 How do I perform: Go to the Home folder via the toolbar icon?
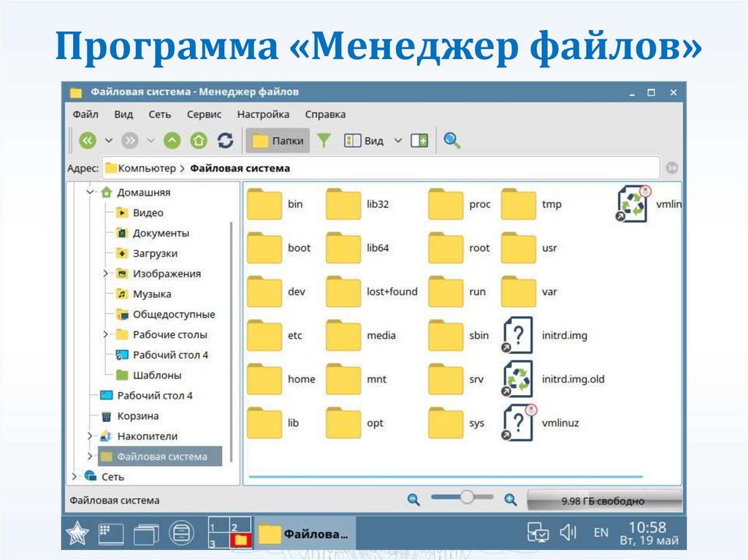(199, 141)
